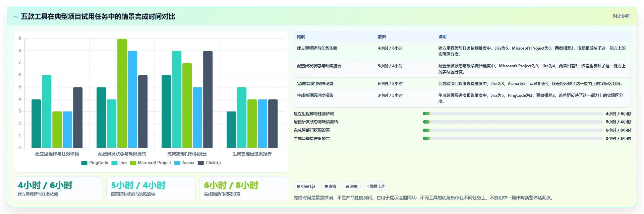Click the Jira bar in 建立里程碑与任务依赖 group
The width and height of the screenshot is (644, 214).
(x=47, y=112)
